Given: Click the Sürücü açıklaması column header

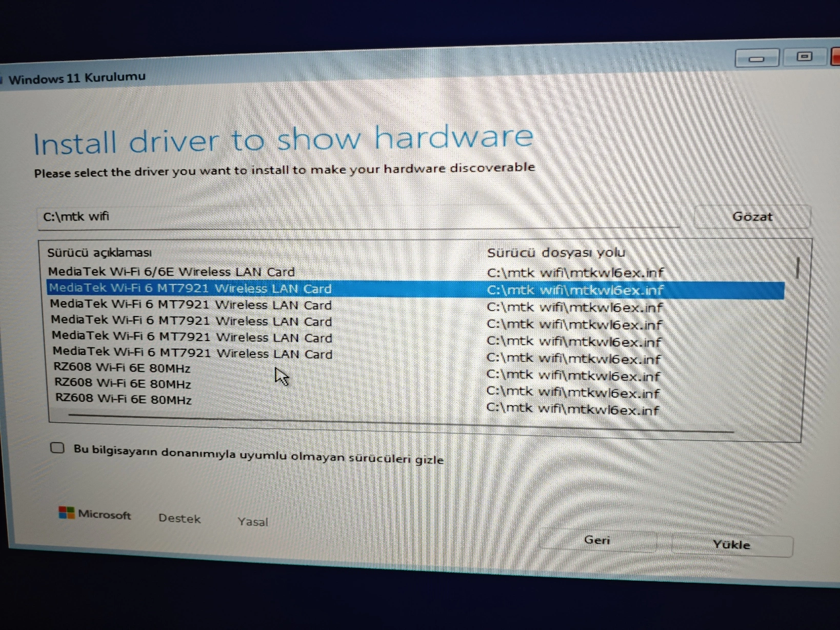Looking at the screenshot, I should 99,252.
